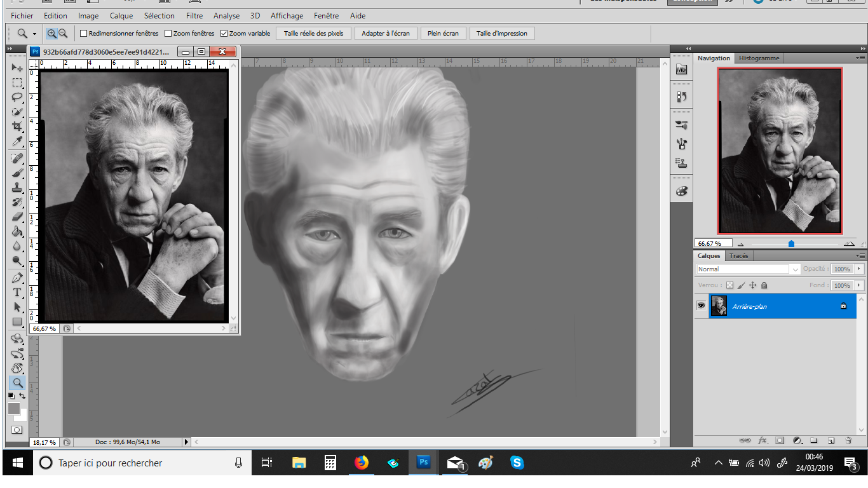Select the Lasso tool
The width and height of the screenshot is (868, 488).
[17, 97]
